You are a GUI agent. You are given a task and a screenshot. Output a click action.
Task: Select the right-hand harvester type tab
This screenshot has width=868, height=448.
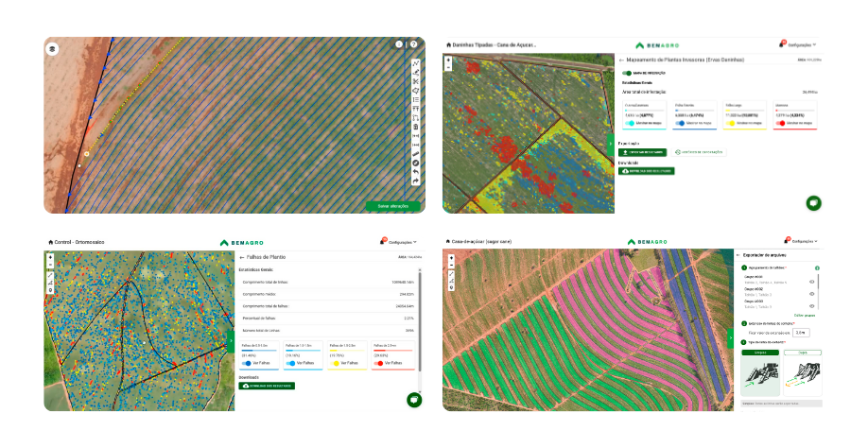(x=802, y=353)
